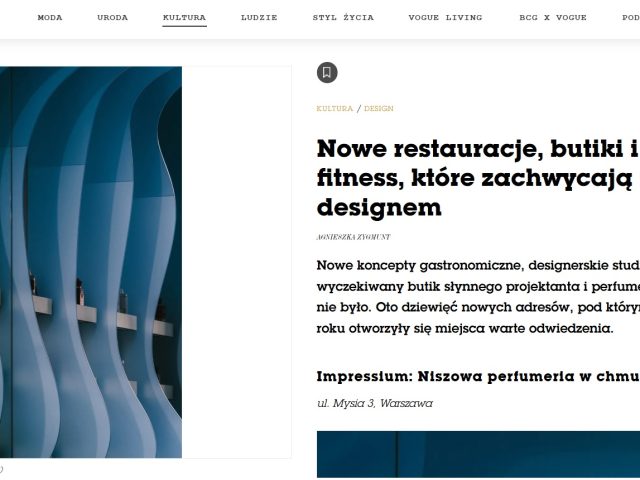Click the Impressium perfumeria subheading
Image resolution: width=640 pixels, height=480 pixels.
(478, 376)
